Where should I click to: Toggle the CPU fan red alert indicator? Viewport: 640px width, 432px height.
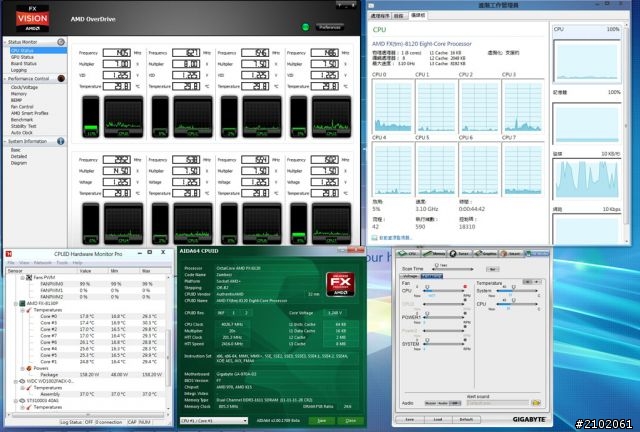tap(465, 287)
